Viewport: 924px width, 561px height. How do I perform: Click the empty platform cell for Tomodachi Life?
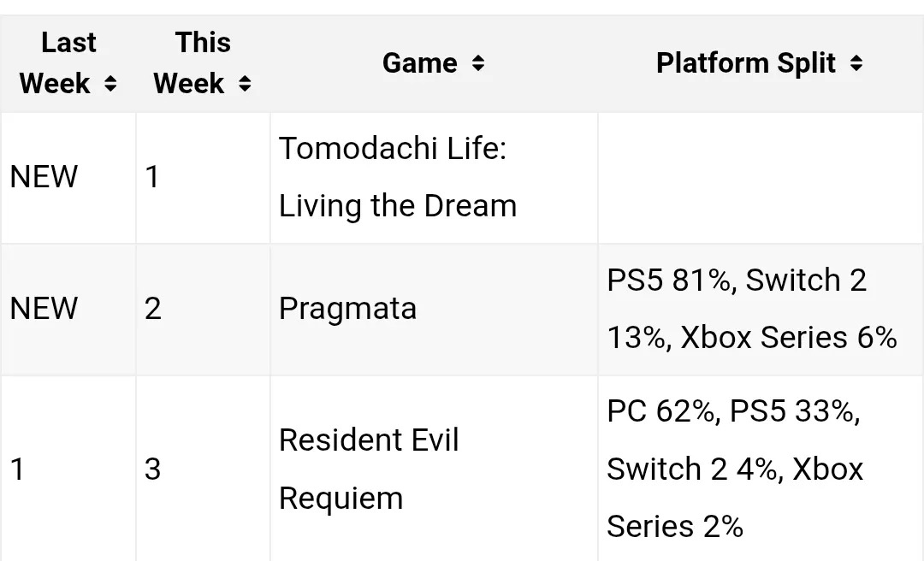760,177
